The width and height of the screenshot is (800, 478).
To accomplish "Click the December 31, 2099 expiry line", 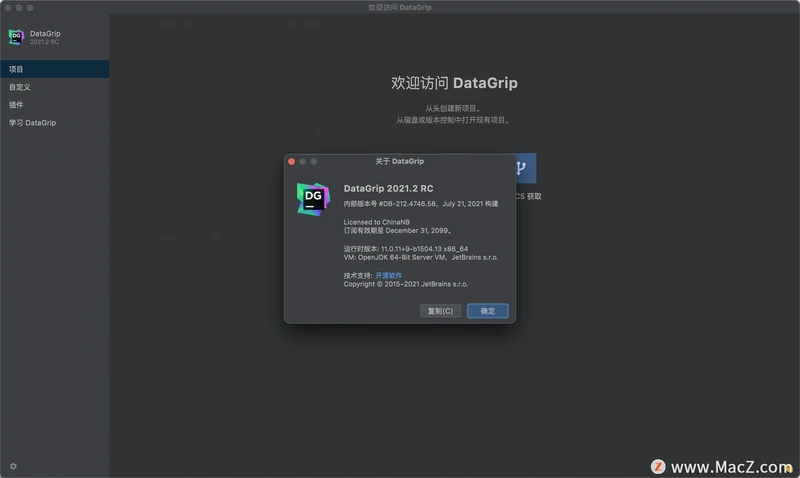I will [397, 231].
